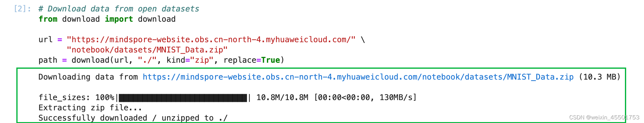Click the "./" directory string argument

(147, 60)
